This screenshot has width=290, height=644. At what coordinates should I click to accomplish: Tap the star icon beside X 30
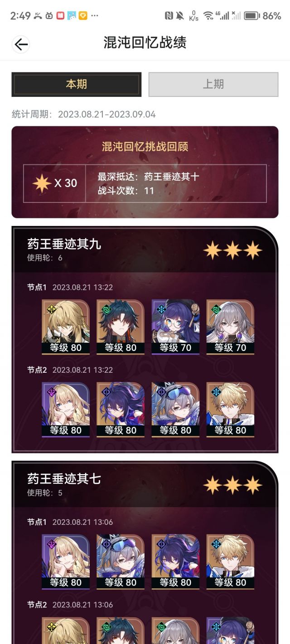[42, 183]
